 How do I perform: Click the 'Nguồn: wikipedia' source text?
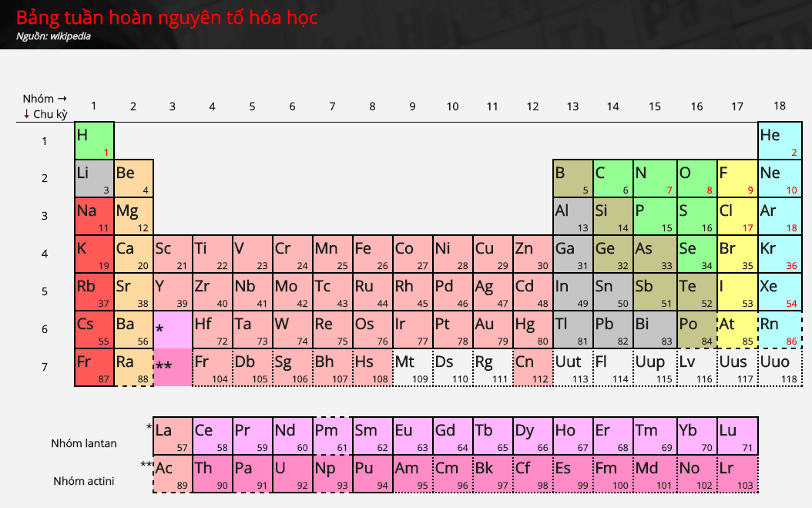coord(54,36)
